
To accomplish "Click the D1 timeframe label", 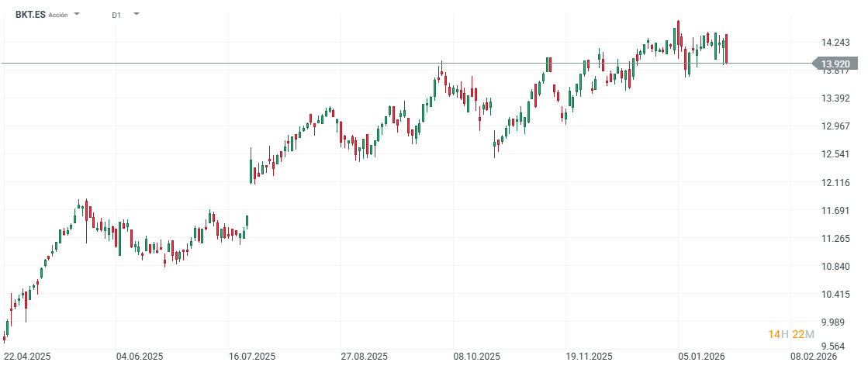I will point(116,15).
